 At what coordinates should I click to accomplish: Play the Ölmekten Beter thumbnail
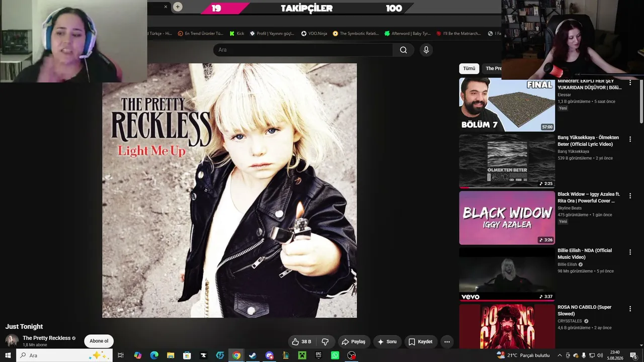tap(507, 161)
